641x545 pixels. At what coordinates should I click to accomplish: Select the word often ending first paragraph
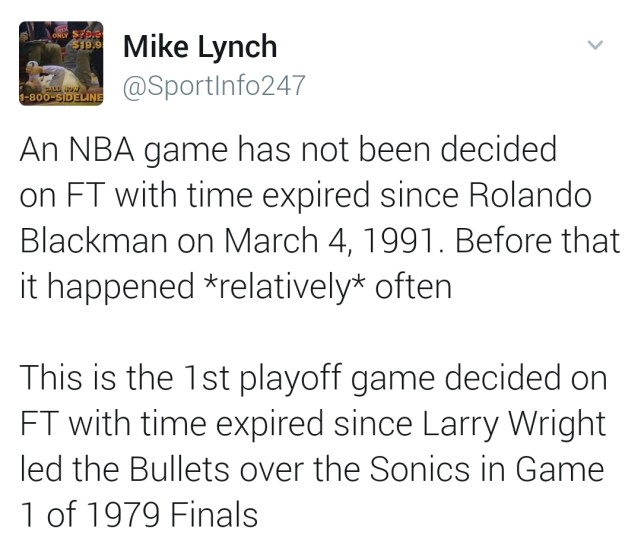413,286
